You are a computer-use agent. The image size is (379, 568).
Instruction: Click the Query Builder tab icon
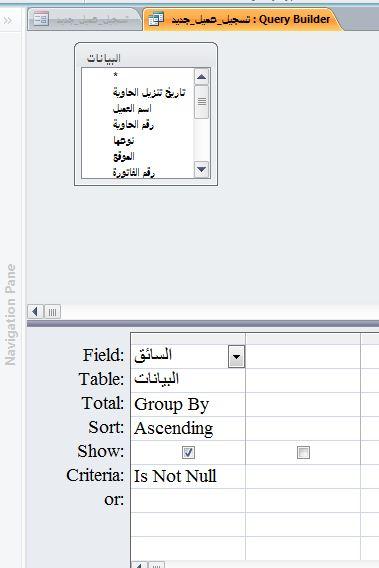156,19
